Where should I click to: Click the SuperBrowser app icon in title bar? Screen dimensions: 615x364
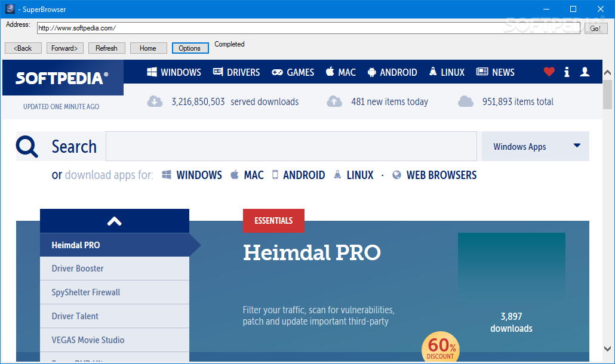point(10,8)
